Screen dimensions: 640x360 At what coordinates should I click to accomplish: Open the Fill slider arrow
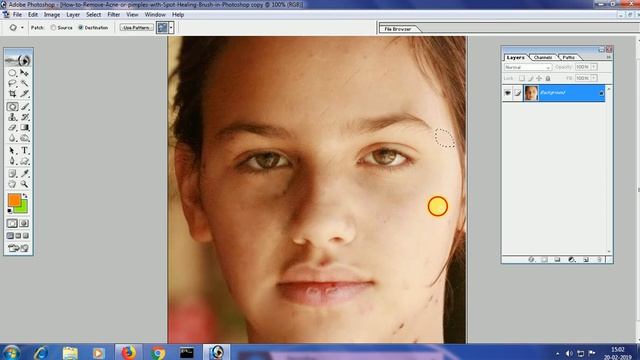point(594,78)
